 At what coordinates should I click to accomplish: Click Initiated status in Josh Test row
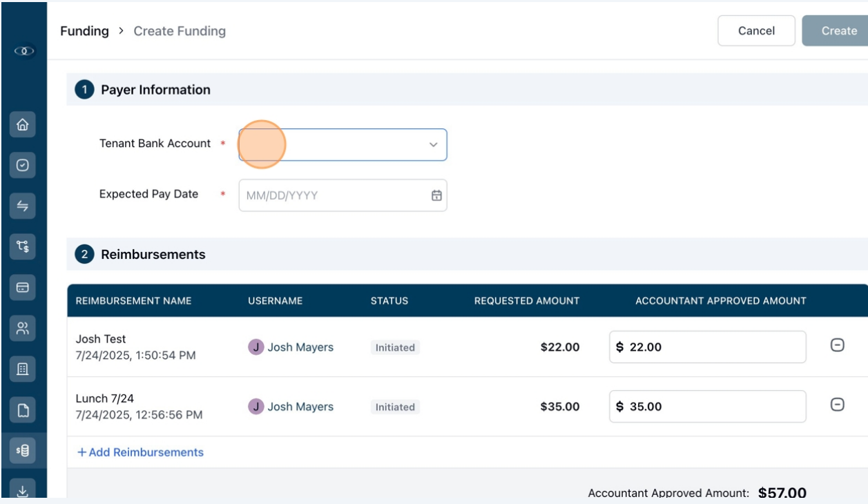[395, 348]
